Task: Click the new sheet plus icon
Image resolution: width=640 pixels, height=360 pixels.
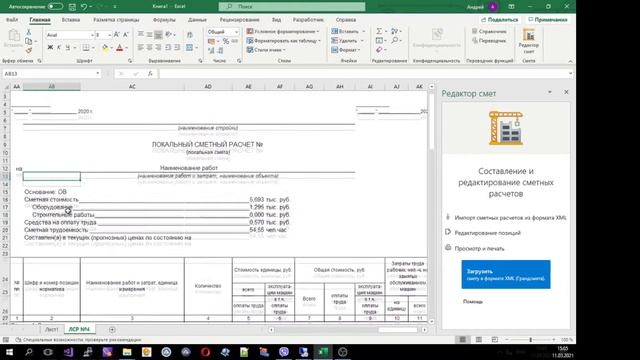Action: 112,329
